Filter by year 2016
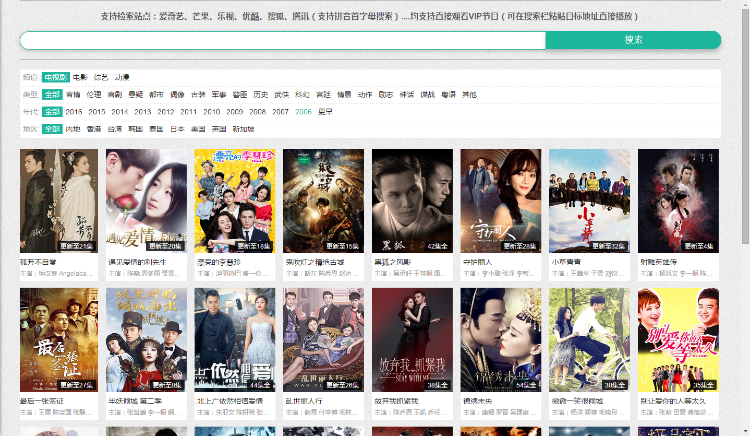Image resolution: width=750 pixels, height=436 pixels. [x=74, y=112]
